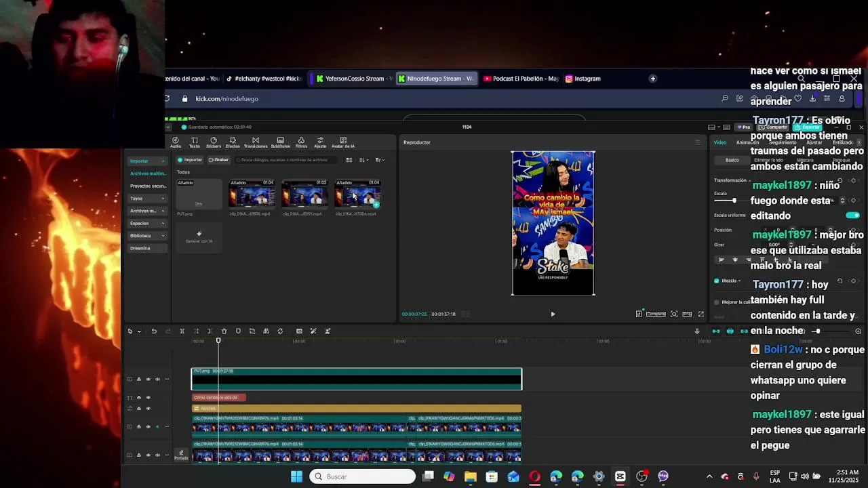Uncheck the Mezcla checkbox
868x488 pixels.
tap(717, 281)
